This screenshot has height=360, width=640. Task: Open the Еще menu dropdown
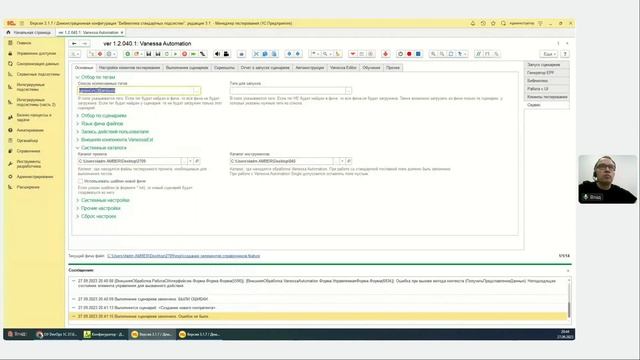point(549,54)
